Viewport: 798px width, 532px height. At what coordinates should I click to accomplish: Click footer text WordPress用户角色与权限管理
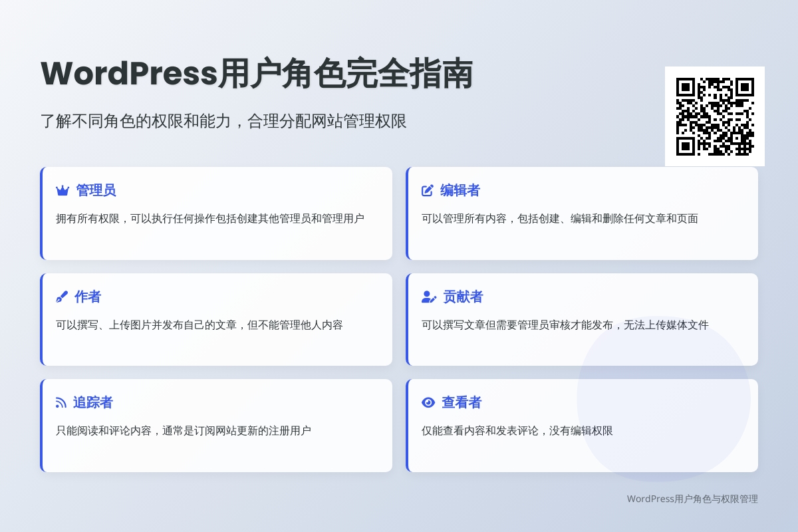point(692,499)
